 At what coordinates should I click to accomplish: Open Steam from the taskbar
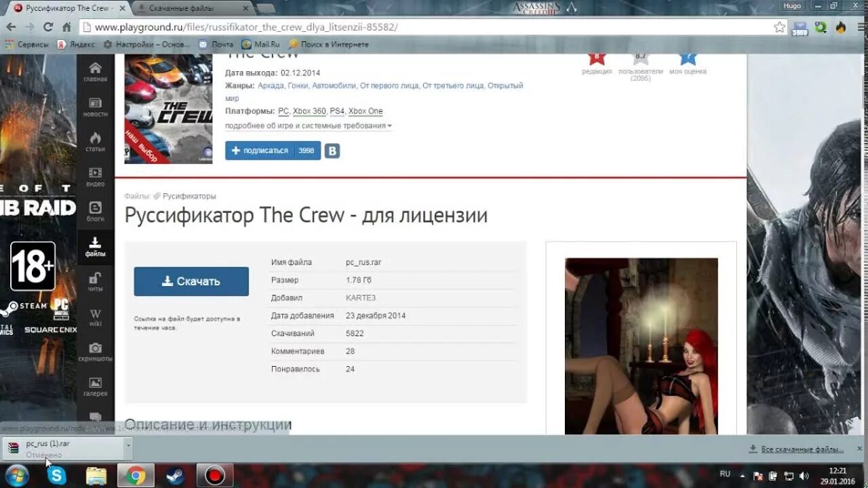175,476
